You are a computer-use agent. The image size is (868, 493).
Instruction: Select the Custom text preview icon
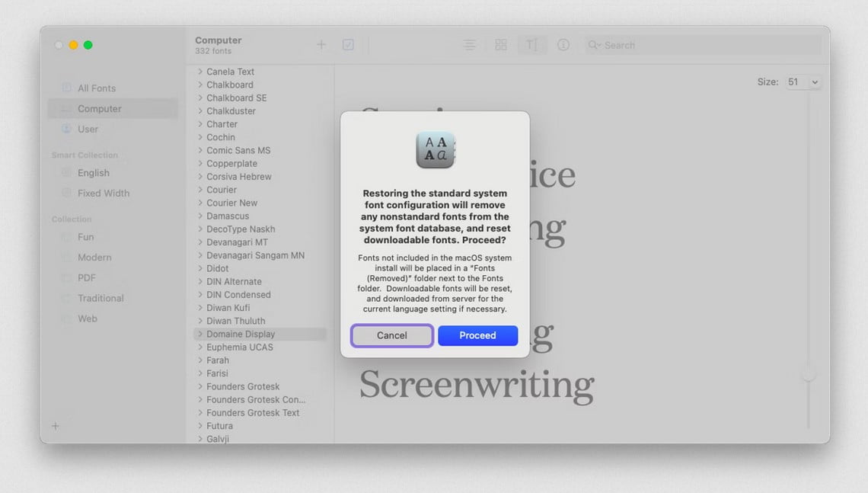[531, 45]
